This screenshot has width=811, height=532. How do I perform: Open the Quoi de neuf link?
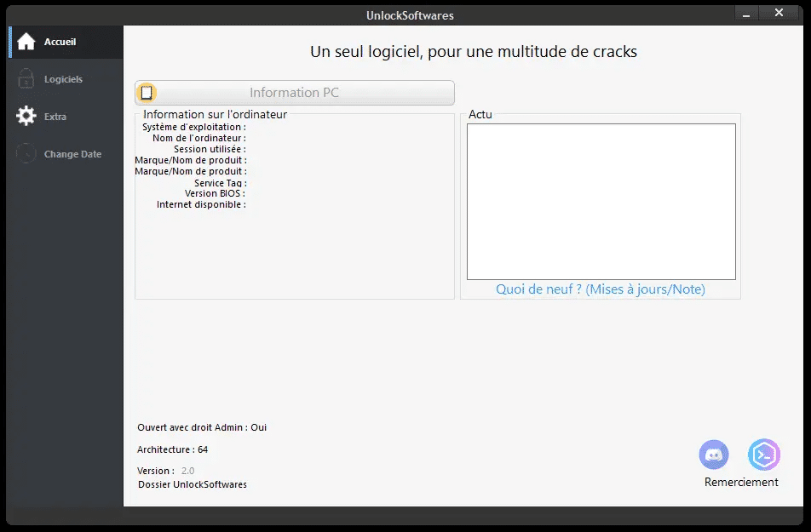[600, 289]
